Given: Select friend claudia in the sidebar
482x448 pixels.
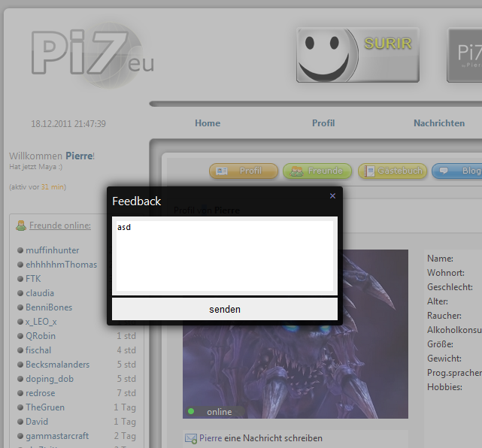Looking at the screenshot, I should tap(40, 293).
